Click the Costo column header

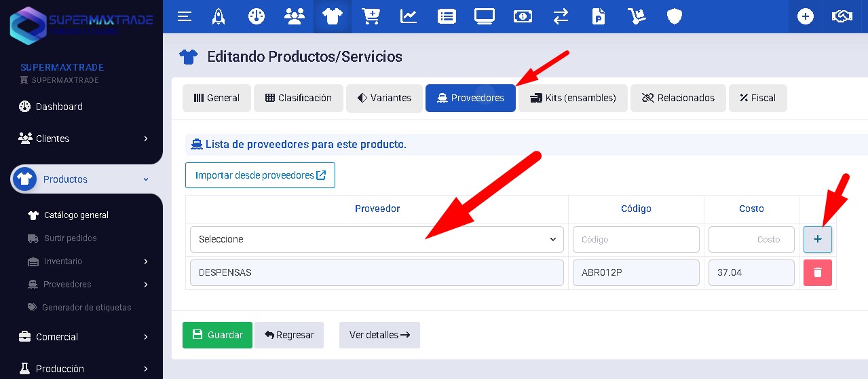[x=751, y=209]
